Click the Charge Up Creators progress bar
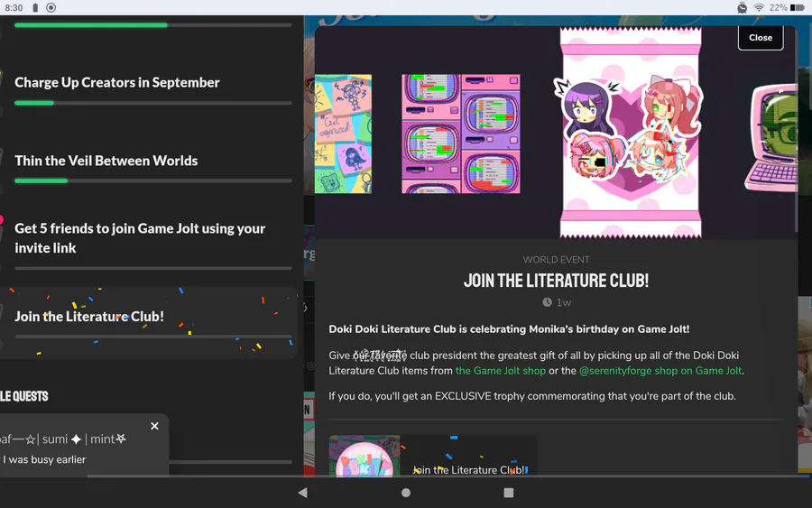 (153, 103)
